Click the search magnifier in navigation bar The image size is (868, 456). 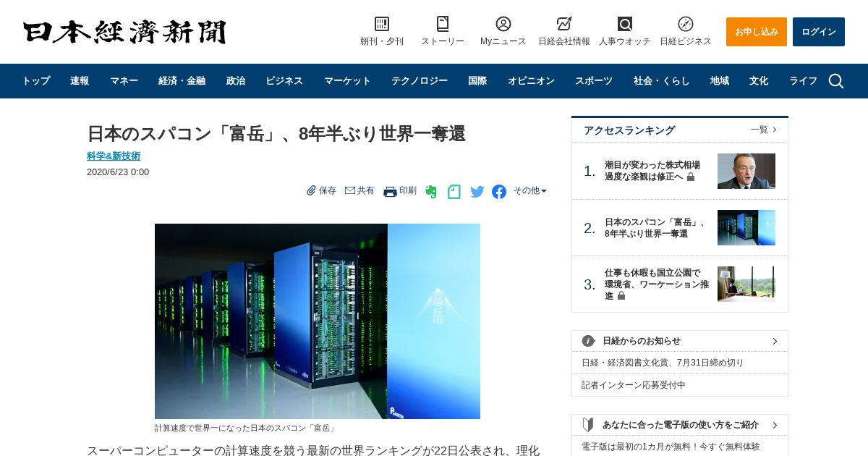click(x=836, y=81)
